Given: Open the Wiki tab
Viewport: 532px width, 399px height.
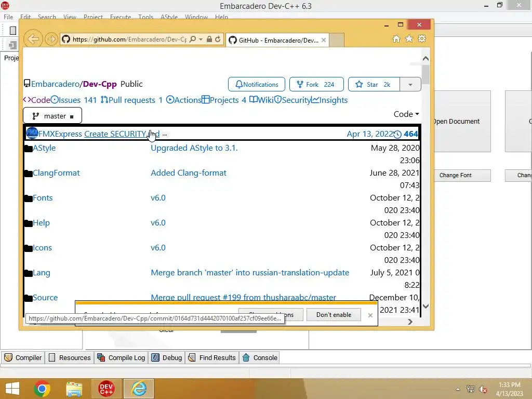Looking at the screenshot, I should click(x=261, y=100).
